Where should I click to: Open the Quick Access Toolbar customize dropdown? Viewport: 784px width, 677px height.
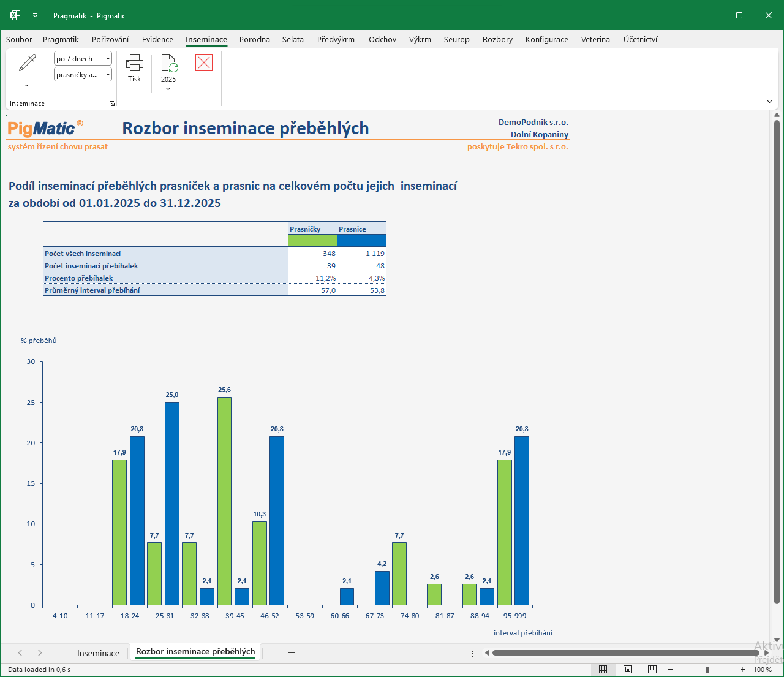click(x=35, y=15)
